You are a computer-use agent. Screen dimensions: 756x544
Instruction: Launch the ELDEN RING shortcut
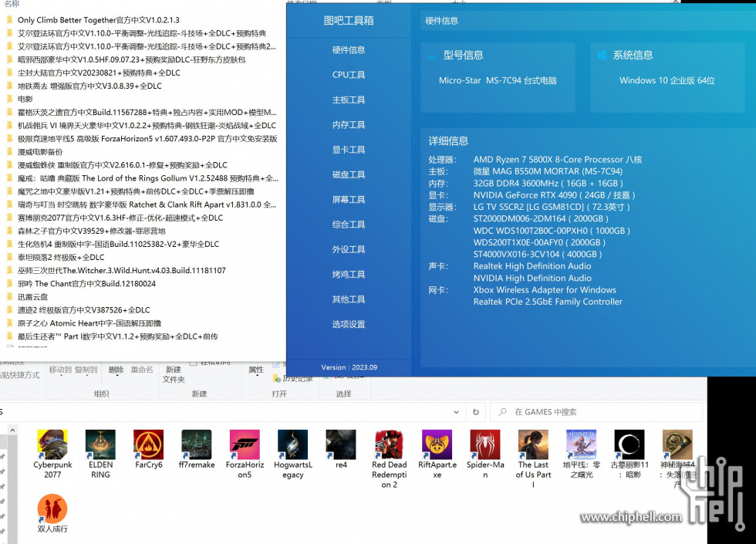coord(100,444)
